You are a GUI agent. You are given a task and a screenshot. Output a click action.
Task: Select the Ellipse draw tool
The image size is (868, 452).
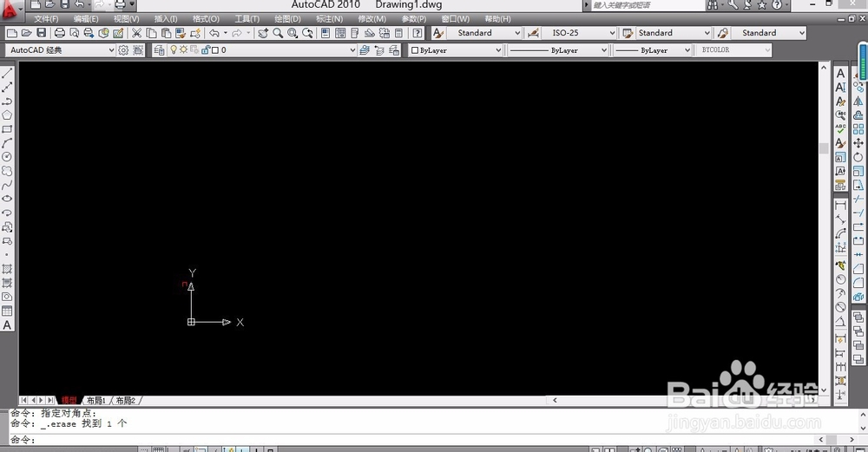(x=7, y=199)
